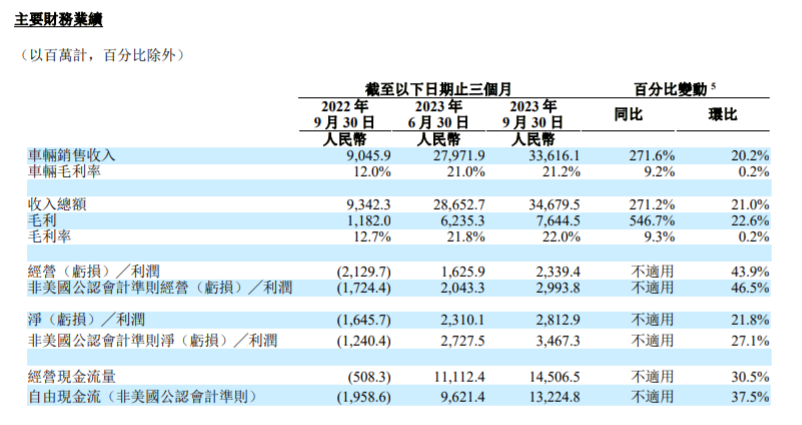Select the 經營現金流量 row label
The image size is (802, 425).
72,377
